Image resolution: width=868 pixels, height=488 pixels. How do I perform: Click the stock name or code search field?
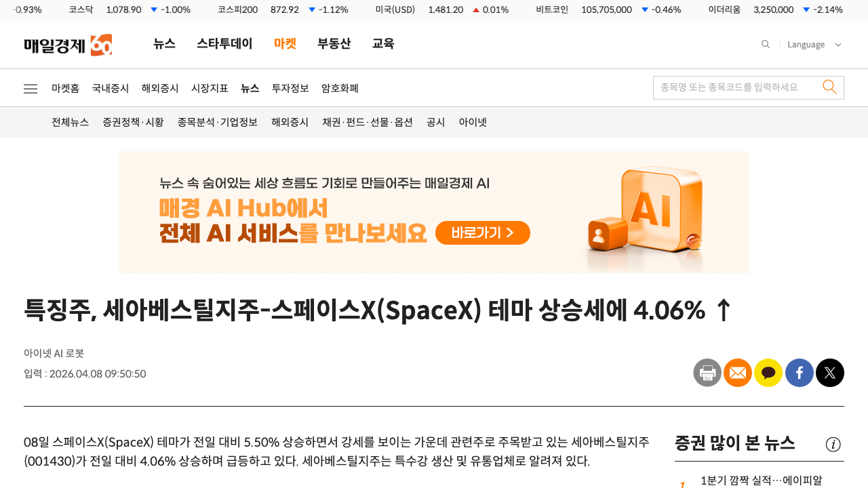point(736,87)
